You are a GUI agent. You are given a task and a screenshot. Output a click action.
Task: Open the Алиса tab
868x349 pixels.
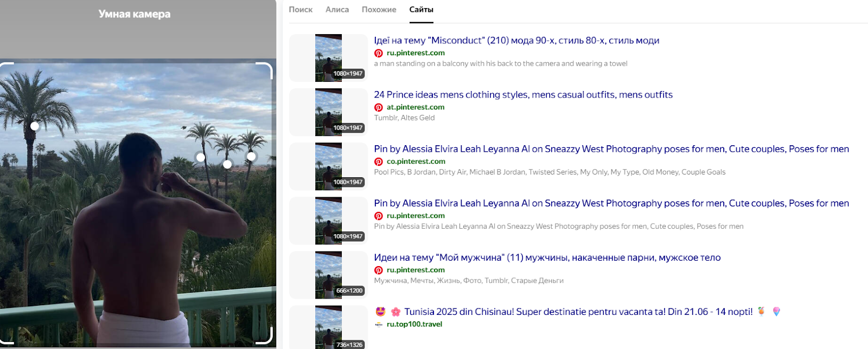[x=337, y=10]
